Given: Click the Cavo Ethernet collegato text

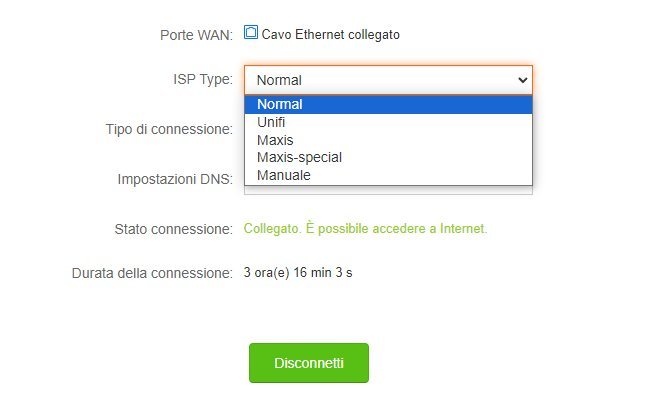Looking at the screenshot, I should point(330,34).
